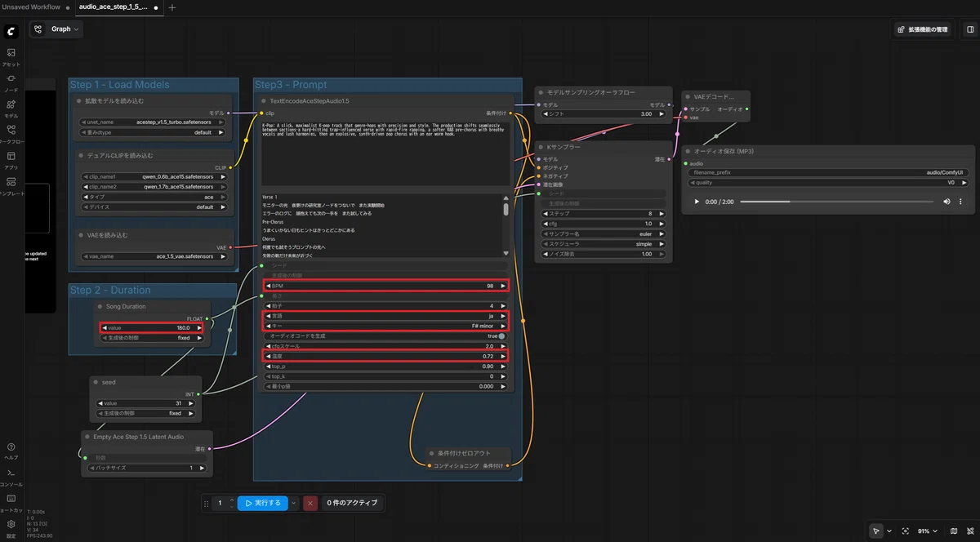Click the 温度 0.72 value slider field

[385, 357]
